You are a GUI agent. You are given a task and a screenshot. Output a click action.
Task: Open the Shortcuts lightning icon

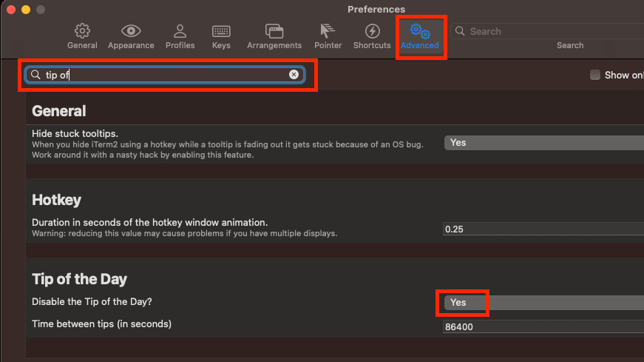tap(372, 31)
